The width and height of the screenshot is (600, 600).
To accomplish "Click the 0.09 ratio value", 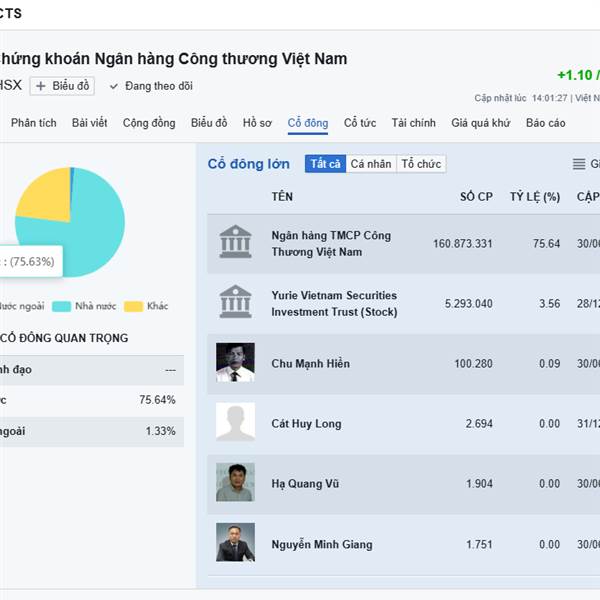I will tap(549, 364).
